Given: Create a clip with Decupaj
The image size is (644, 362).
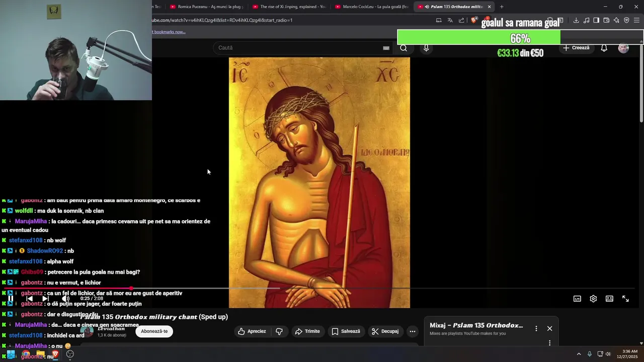Looking at the screenshot, I should [385, 331].
